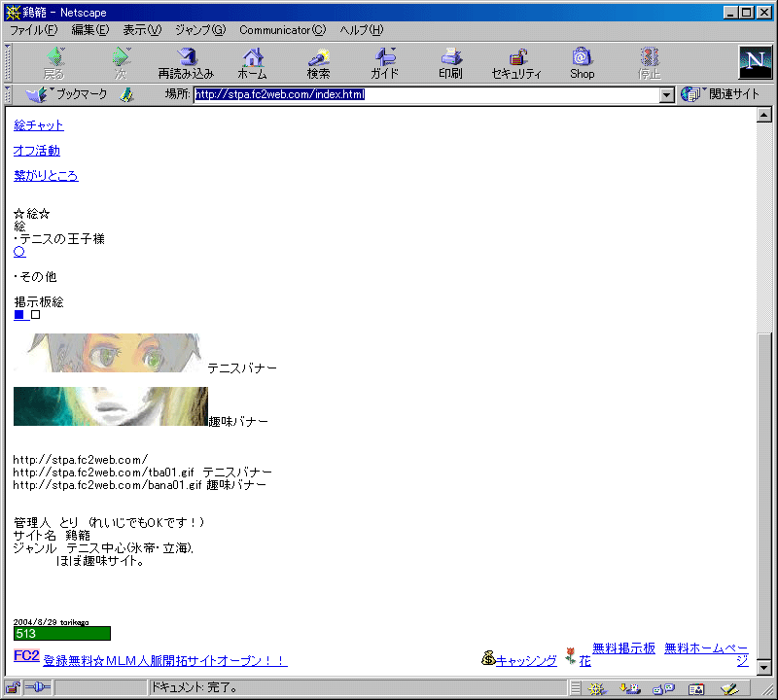Open Navigator from component bar
The image size is (778, 700).
[x=597, y=688]
